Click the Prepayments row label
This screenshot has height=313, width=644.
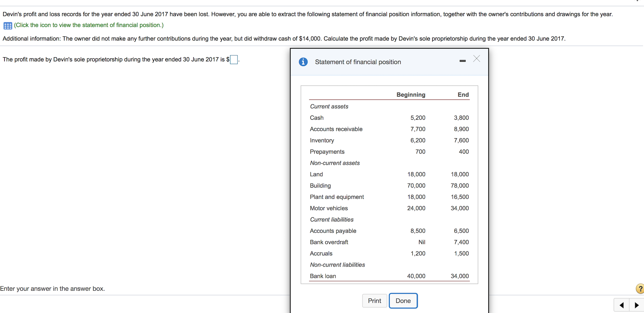click(327, 152)
